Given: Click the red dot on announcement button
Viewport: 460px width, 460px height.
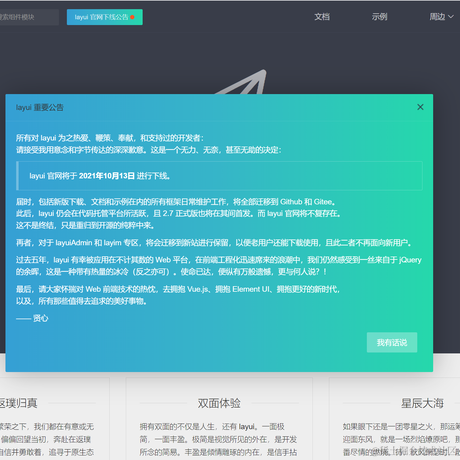Looking at the screenshot, I should (x=132, y=17).
